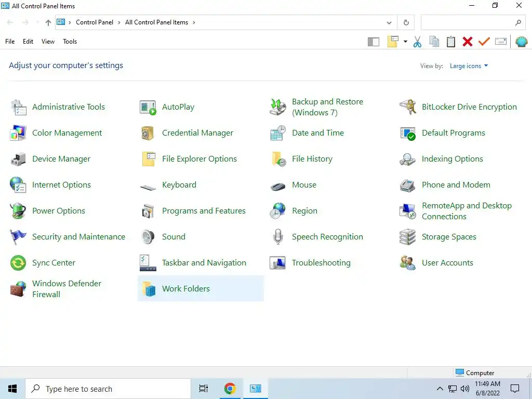Open the Administrative Tools icon

[x=18, y=107]
